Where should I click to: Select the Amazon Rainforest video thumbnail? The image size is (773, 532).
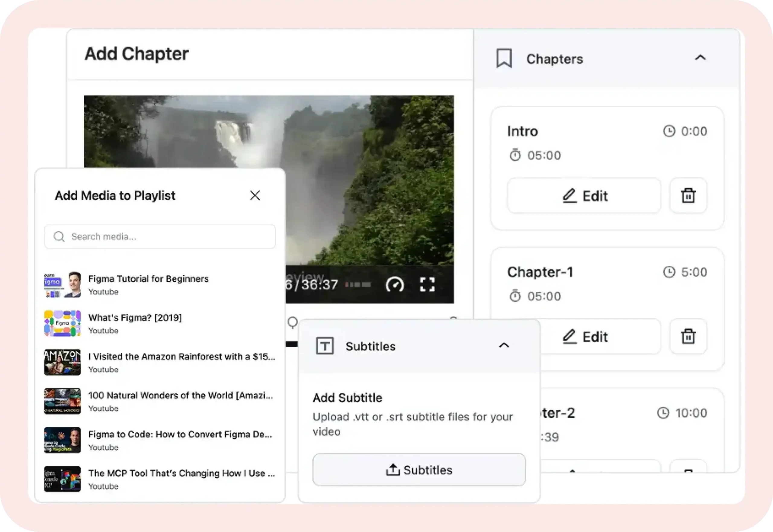click(62, 362)
